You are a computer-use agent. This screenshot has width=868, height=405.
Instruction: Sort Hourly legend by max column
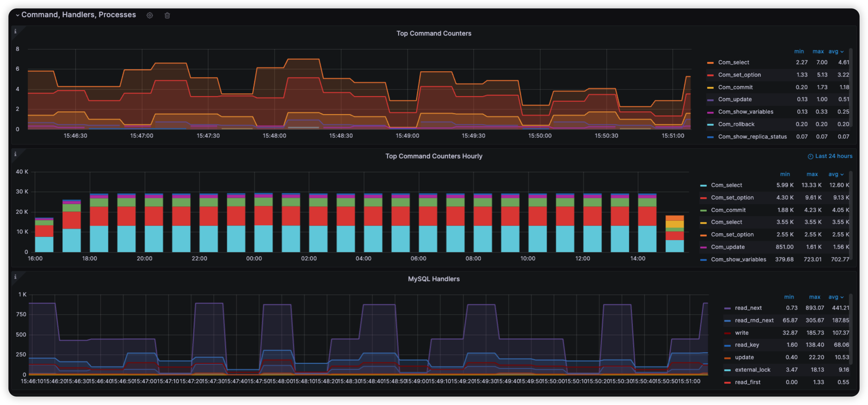[x=812, y=174]
